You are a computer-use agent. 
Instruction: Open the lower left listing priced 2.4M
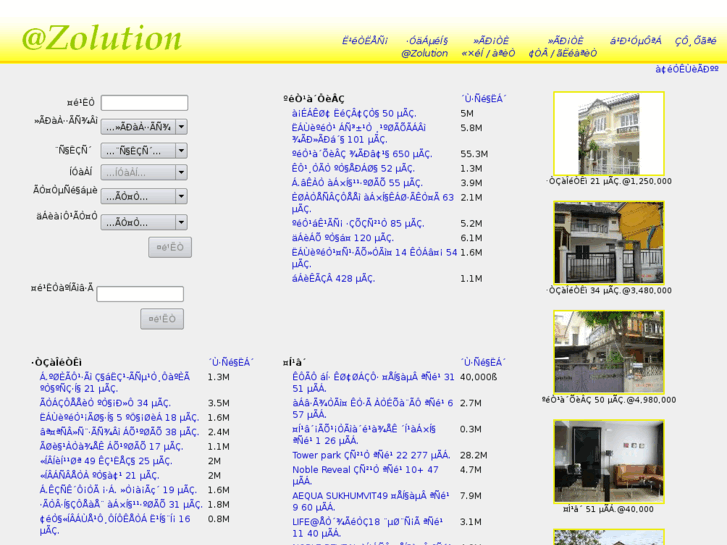[x=119, y=432]
